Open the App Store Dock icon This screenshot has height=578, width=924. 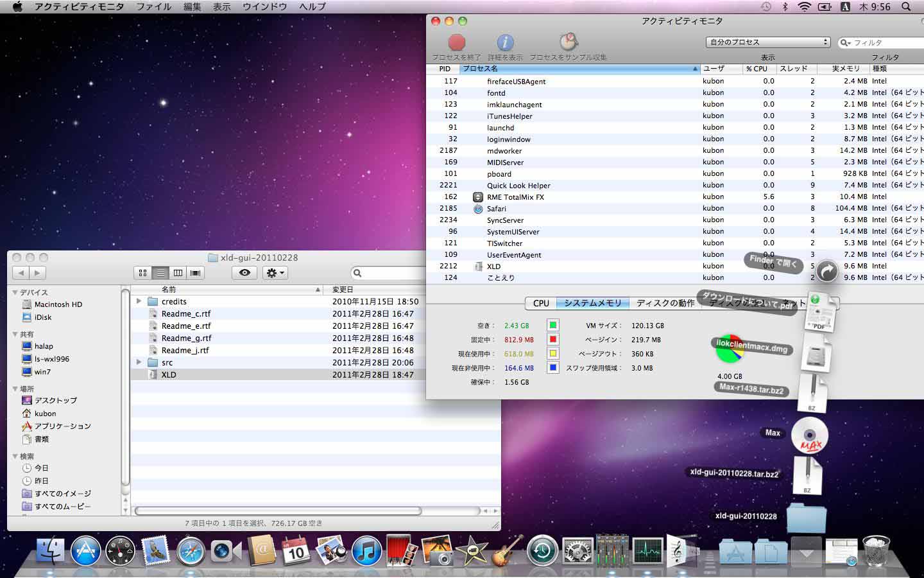point(85,550)
